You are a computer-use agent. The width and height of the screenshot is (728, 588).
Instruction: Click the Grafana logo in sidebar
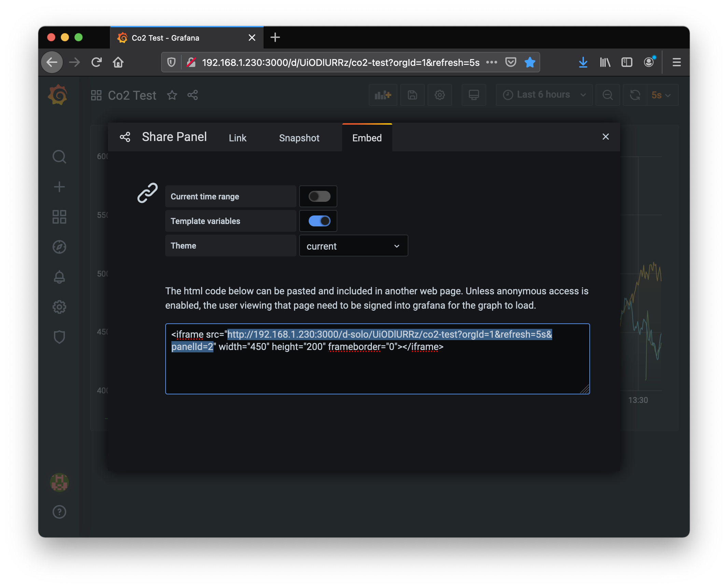58,95
